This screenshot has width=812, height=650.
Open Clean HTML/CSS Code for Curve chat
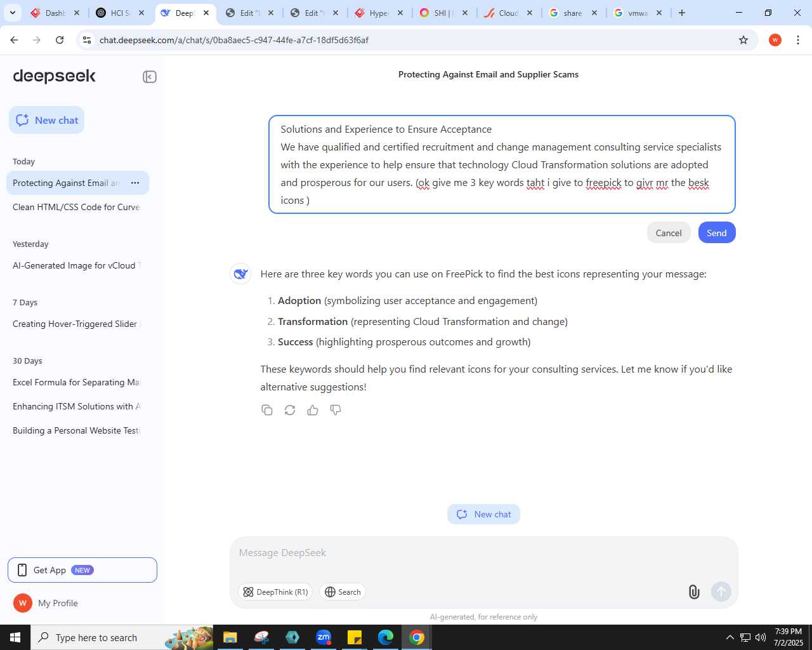point(77,207)
